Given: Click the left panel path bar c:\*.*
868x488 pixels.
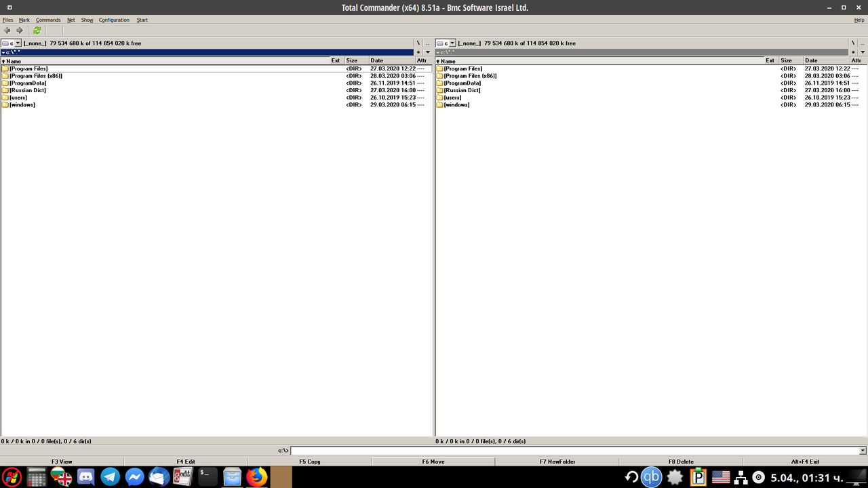Looking at the screenshot, I should point(208,52).
